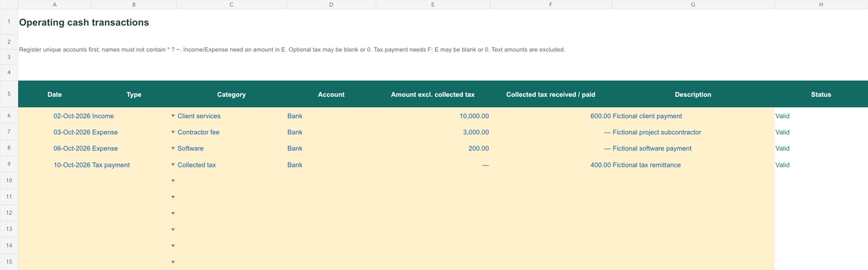
Task: Select the amount cell '200.00'
Action: click(433, 148)
